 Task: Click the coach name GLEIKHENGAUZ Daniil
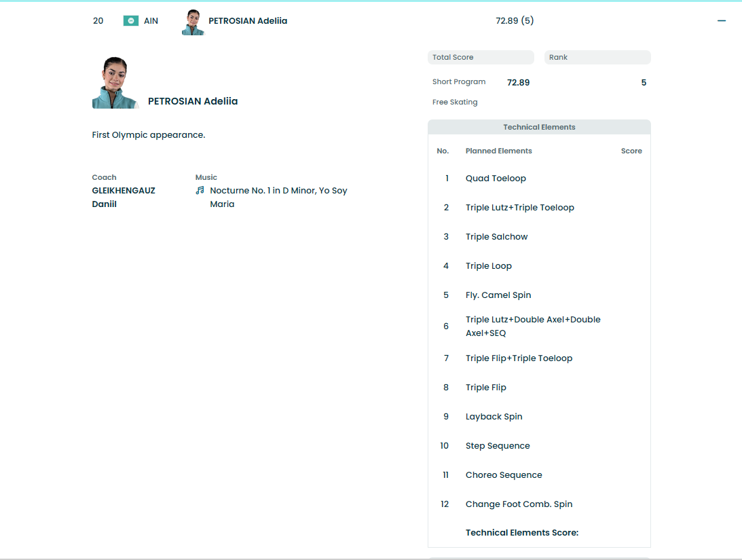pos(124,198)
